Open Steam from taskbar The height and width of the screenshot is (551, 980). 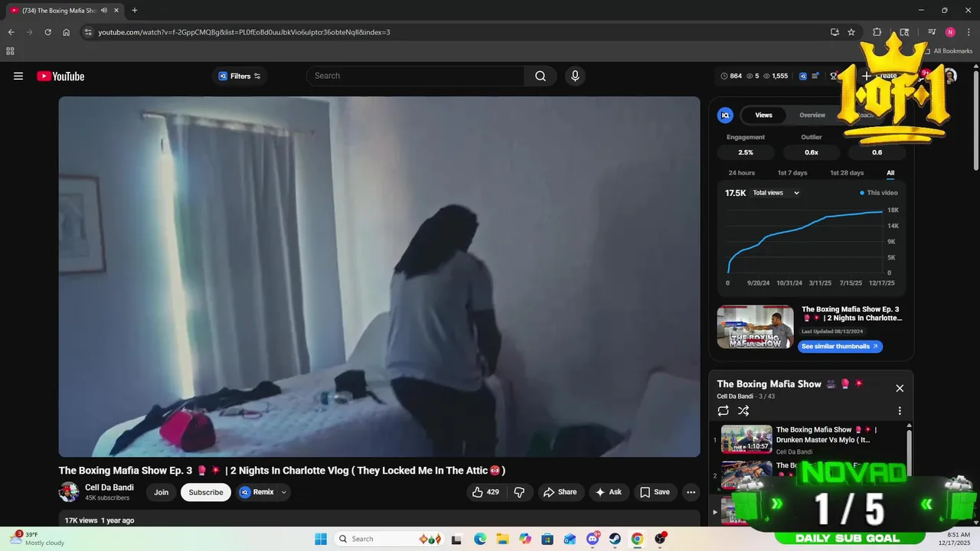615,539
